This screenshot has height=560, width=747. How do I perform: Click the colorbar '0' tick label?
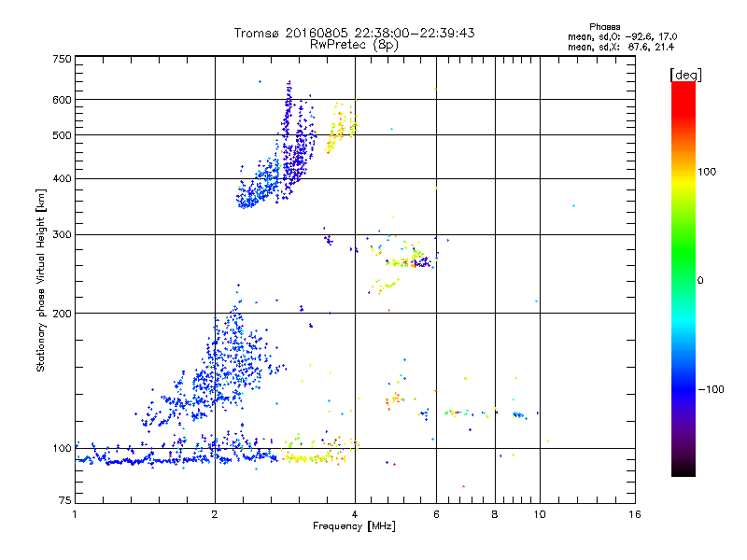[x=700, y=281]
